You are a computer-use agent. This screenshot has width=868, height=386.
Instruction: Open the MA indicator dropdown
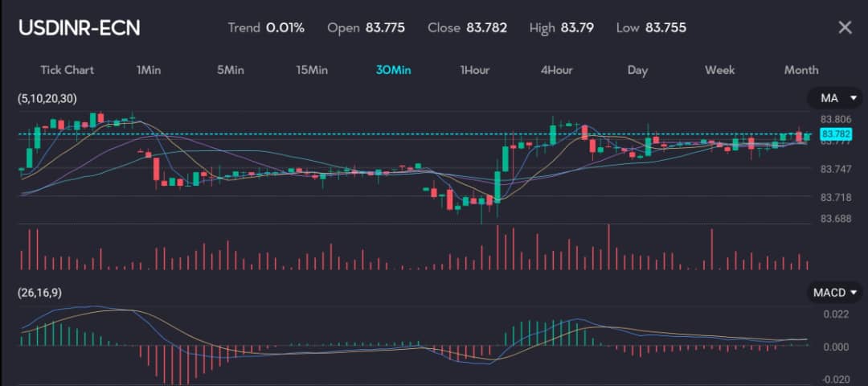coord(836,98)
